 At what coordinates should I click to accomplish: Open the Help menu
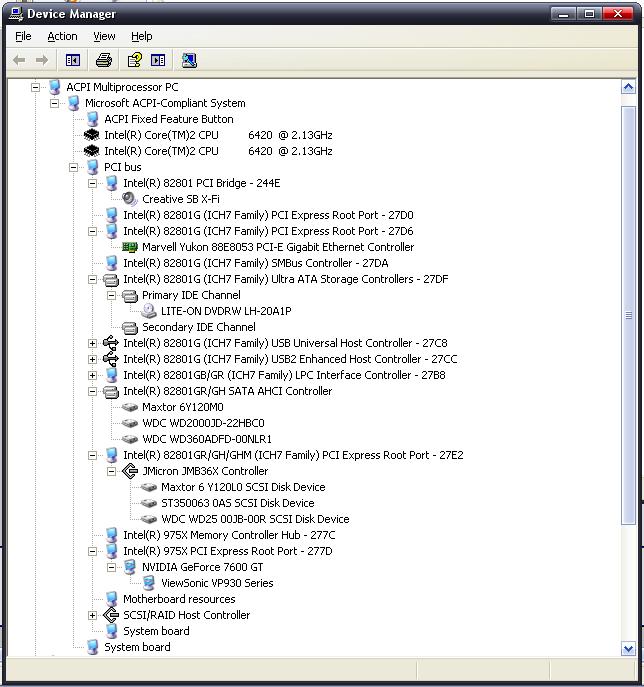tap(142, 36)
